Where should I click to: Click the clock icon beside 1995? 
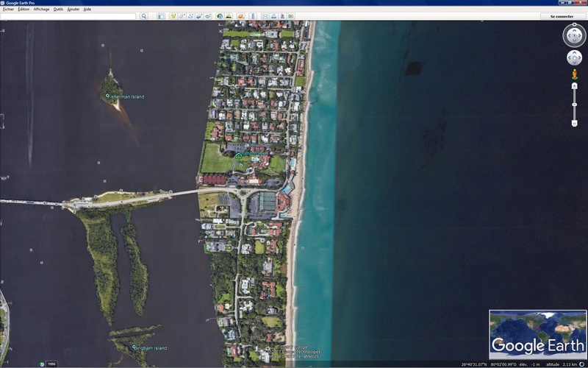coord(42,364)
